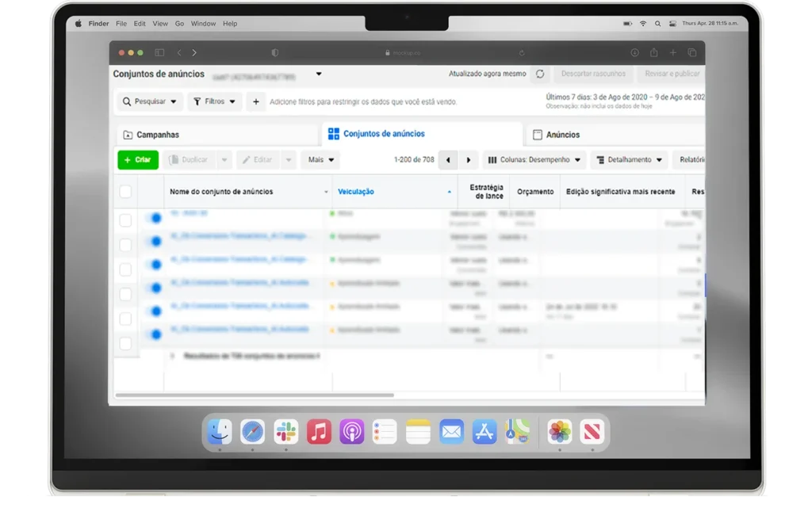The image size is (812, 519).
Task: Open Safari from the dock
Action: click(253, 432)
